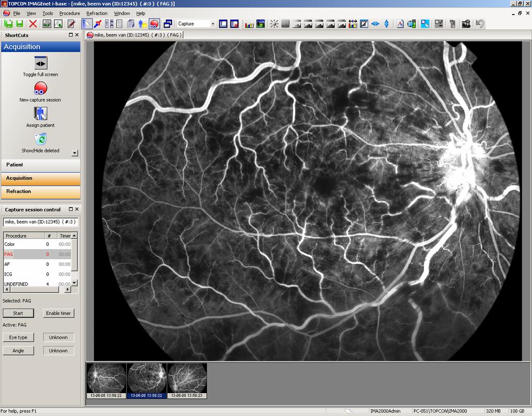
Task: Click Show/Hide deleted recycle bin shortcut
Action: tap(41, 139)
